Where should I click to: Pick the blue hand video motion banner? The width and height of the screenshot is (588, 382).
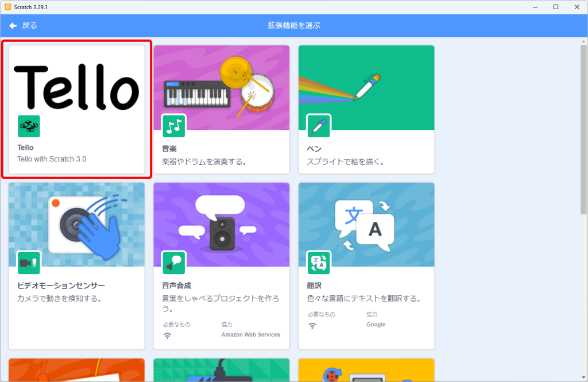(x=76, y=224)
